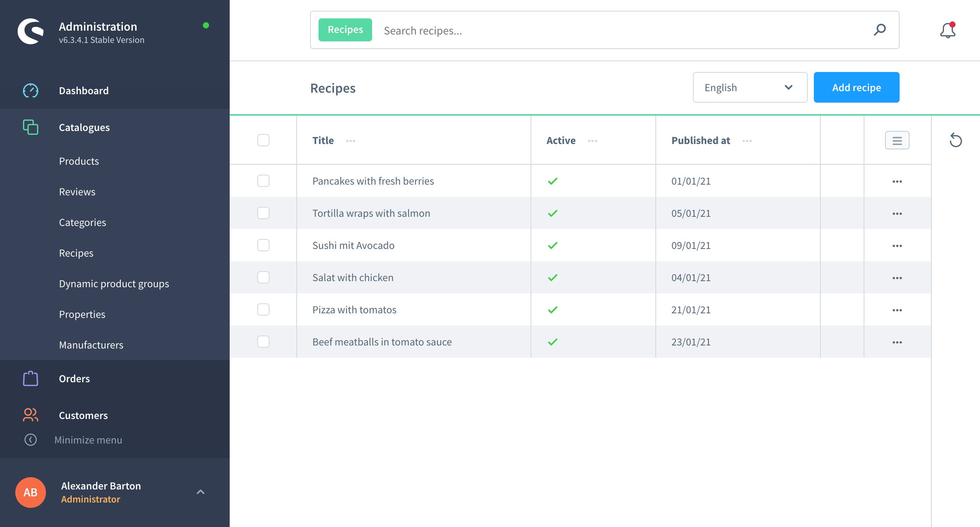Select checkbox for Pizza with tomatos
The width and height of the screenshot is (980, 527).
coord(263,309)
